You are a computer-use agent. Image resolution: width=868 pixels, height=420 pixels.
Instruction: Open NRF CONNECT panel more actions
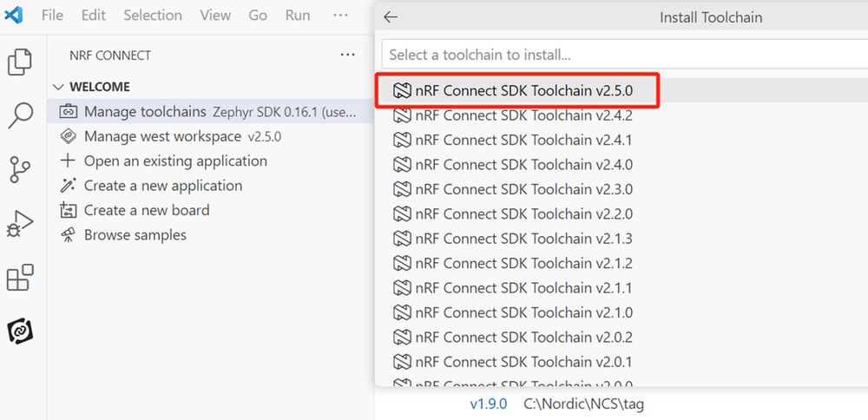(x=348, y=55)
